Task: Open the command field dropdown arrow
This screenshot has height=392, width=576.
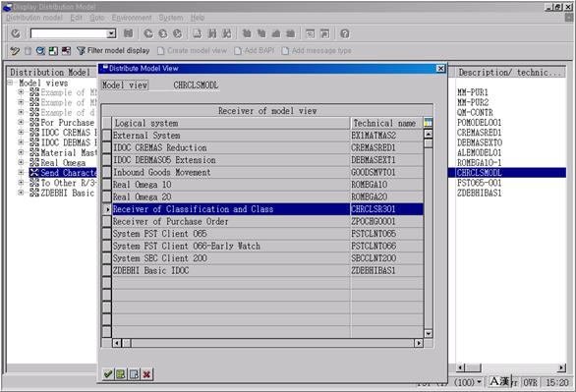Action: tap(111, 33)
